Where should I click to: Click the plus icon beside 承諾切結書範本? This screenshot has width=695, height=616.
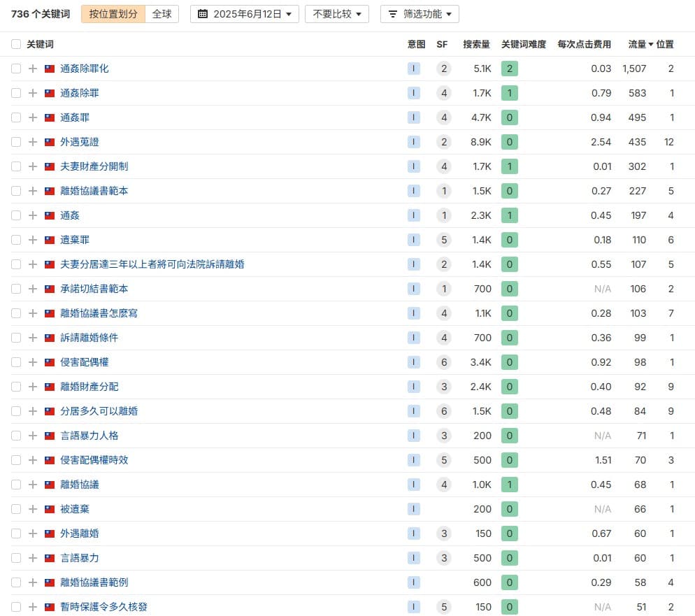tap(32, 289)
